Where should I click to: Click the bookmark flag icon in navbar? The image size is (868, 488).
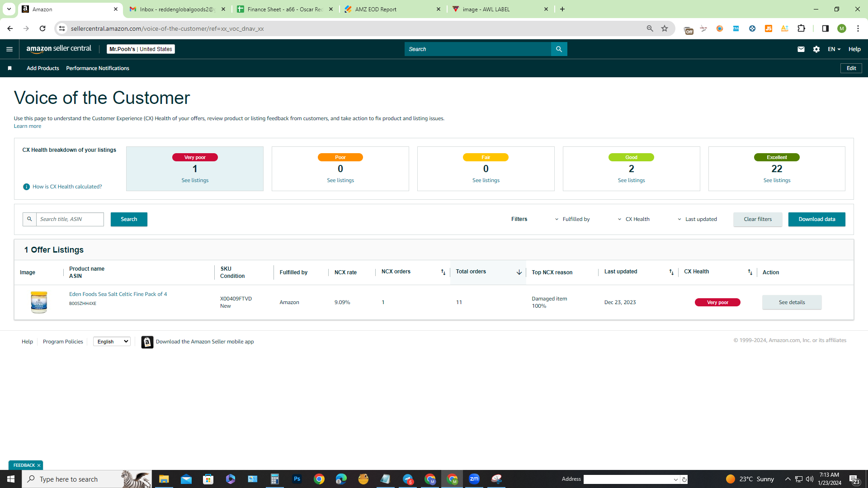[x=9, y=68]
